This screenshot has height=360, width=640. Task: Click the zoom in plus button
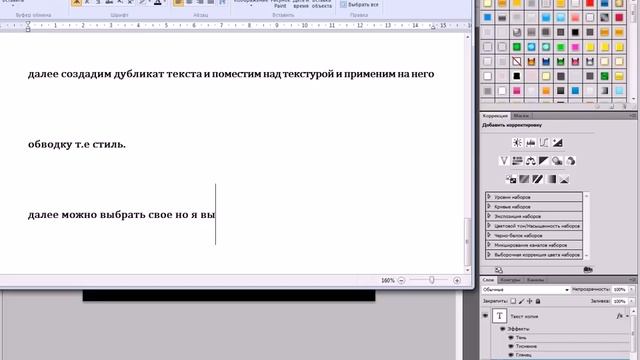(x=457, y=280)
